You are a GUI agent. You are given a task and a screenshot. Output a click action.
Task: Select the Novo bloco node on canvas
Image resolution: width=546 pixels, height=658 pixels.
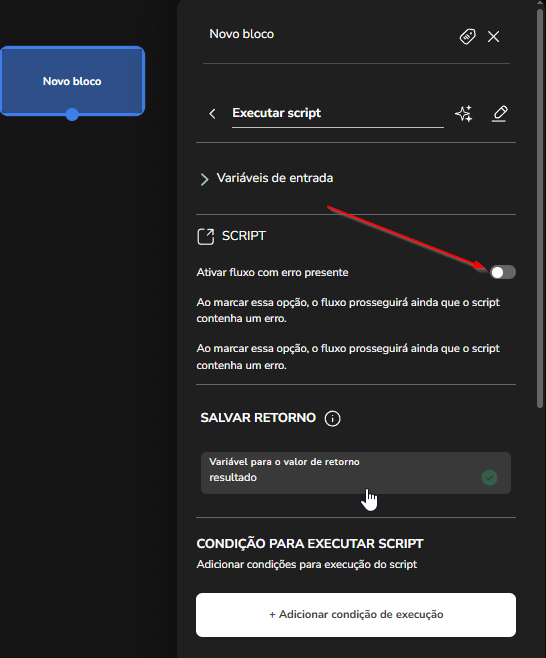[x=72, y=81]
